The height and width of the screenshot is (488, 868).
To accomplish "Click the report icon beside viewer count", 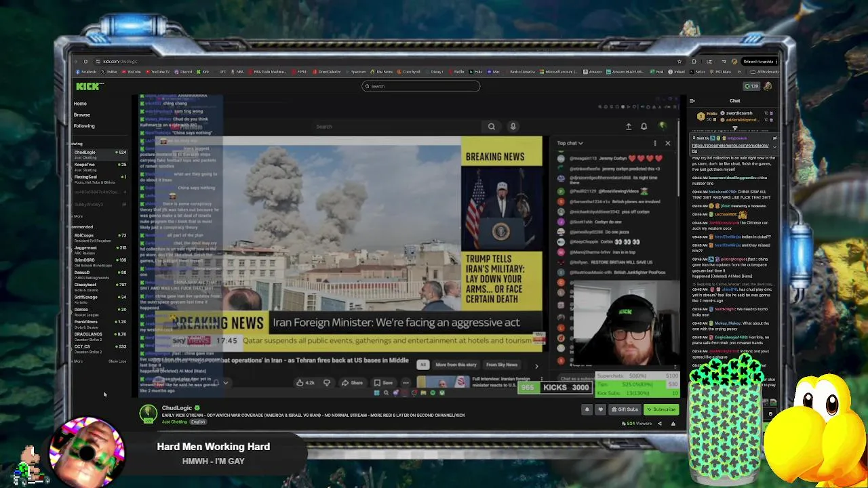I will (673, 424).
